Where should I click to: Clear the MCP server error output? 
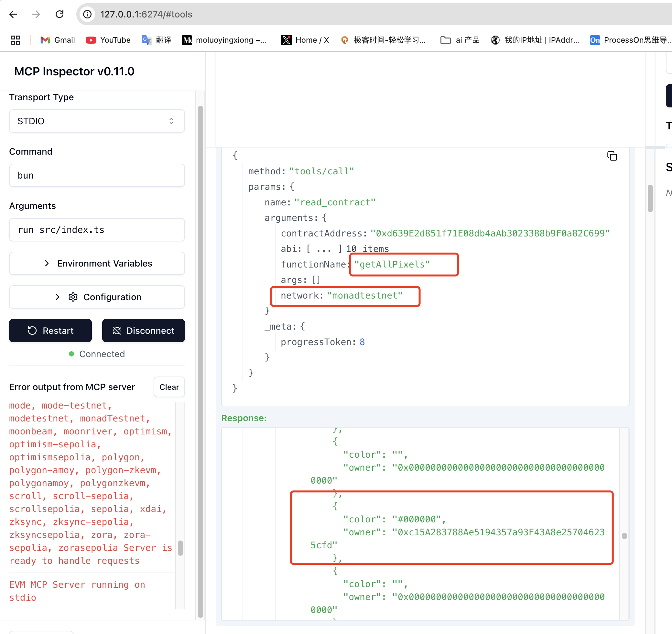(x=169, y=387)
